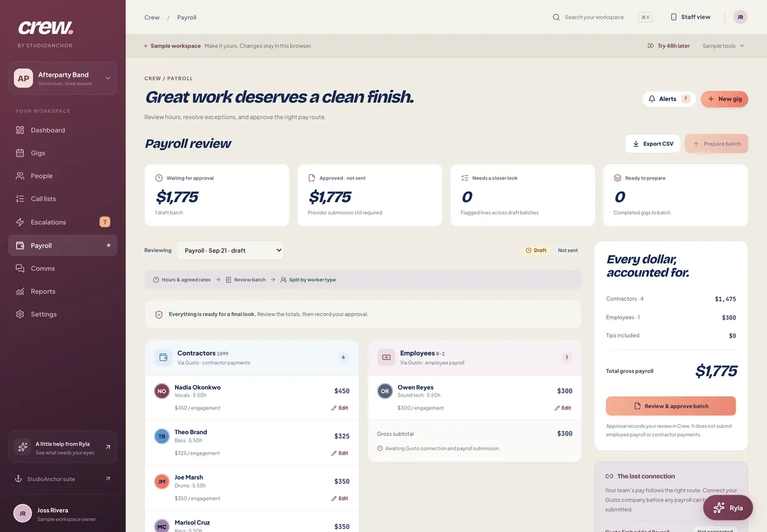Click the Escalations lightning icon
This screenshot has height=532, width=767.
[20, 222]
